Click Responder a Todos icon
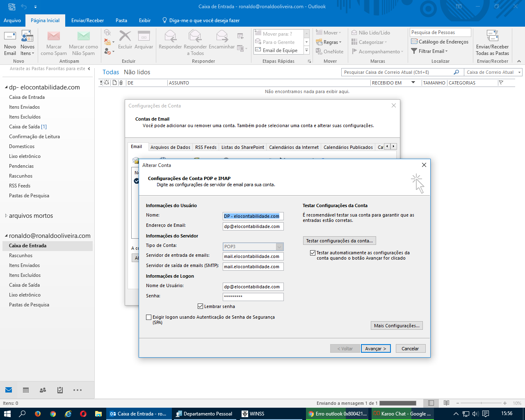Image resolution: width=525 pixels, height=420 pixels. click(x=195, y=37)
